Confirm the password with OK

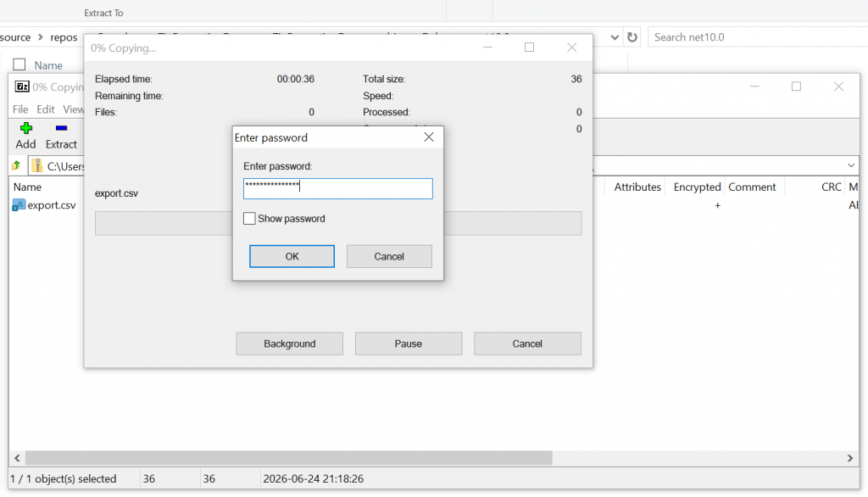[292, 256]
